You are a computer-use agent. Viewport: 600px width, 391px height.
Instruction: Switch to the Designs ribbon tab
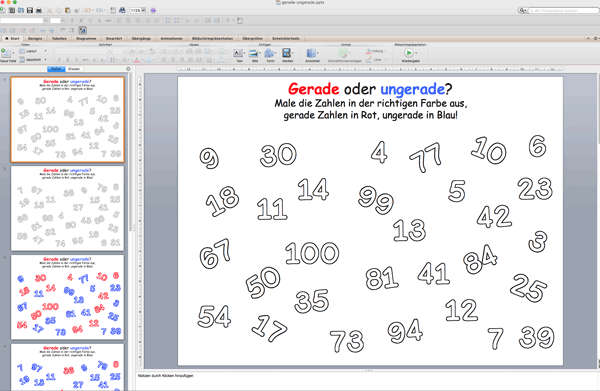[x=35, y=38]
